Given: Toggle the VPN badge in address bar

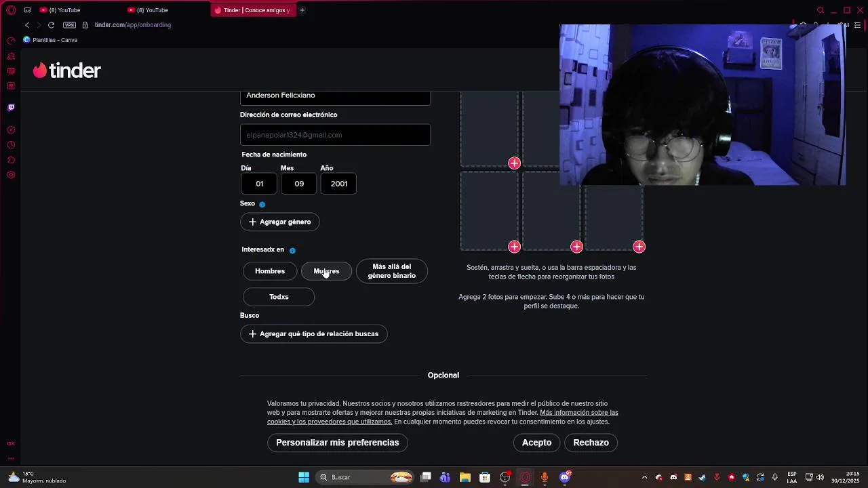Looking at the screenshot, I should coord(69,25).
